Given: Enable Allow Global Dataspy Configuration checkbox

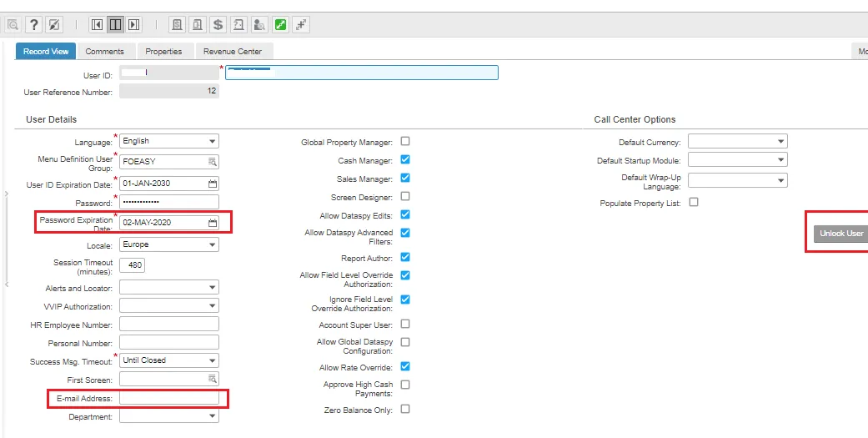Looking at the screenshot, I should point(405,342).
